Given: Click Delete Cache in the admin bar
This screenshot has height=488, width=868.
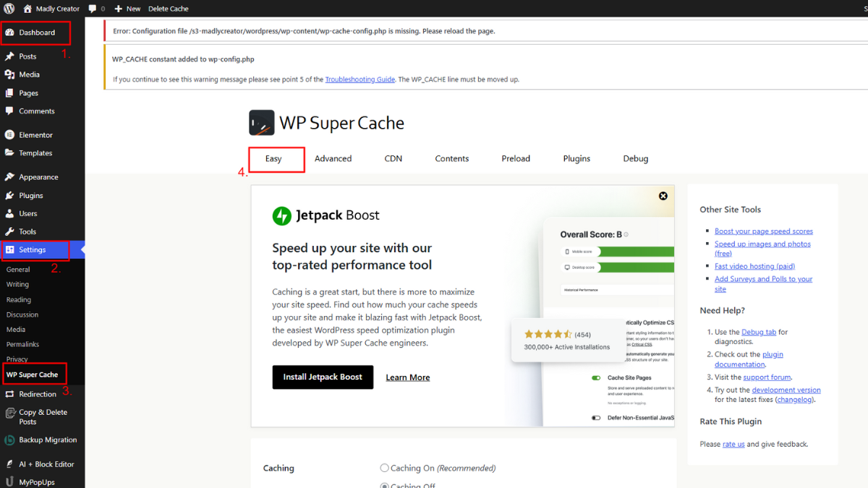Looking at the screenshot, I should pos(168,9).
